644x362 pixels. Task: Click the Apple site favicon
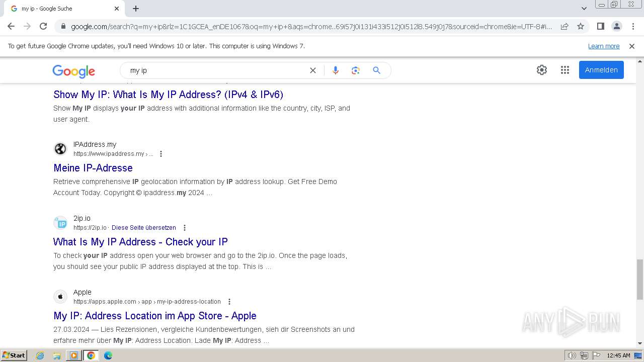pos(60,297)
